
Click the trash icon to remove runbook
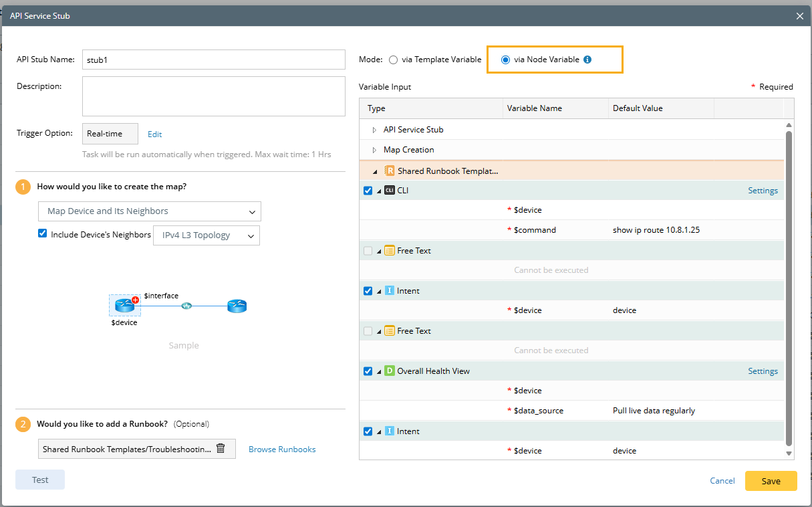coord(221,449)
